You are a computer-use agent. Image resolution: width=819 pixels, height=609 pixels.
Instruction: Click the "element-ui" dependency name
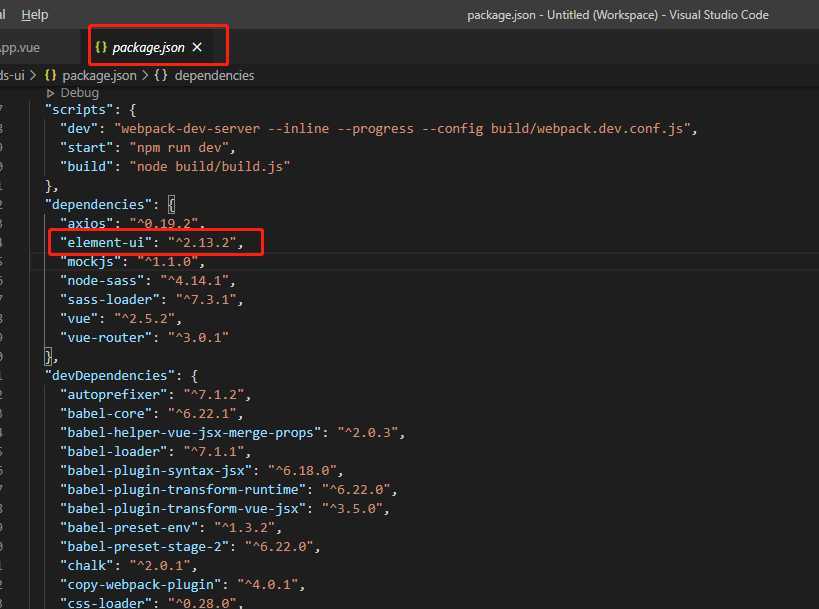point(106,242)
